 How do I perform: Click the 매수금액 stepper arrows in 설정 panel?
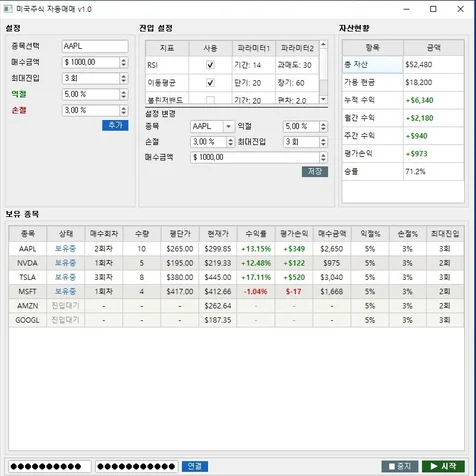(124, 62)
